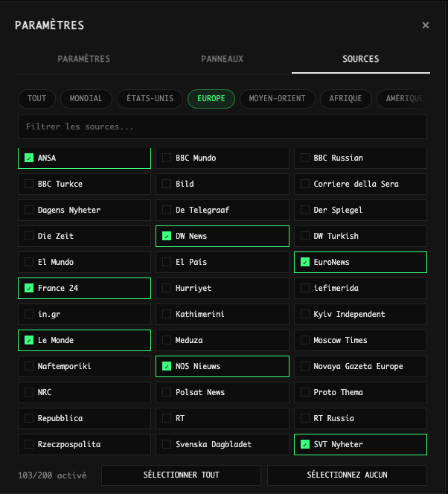The height and width of the screenshot is (494, 448).
Task: Filter sources by Tout
Action: [x=36, y=98]
